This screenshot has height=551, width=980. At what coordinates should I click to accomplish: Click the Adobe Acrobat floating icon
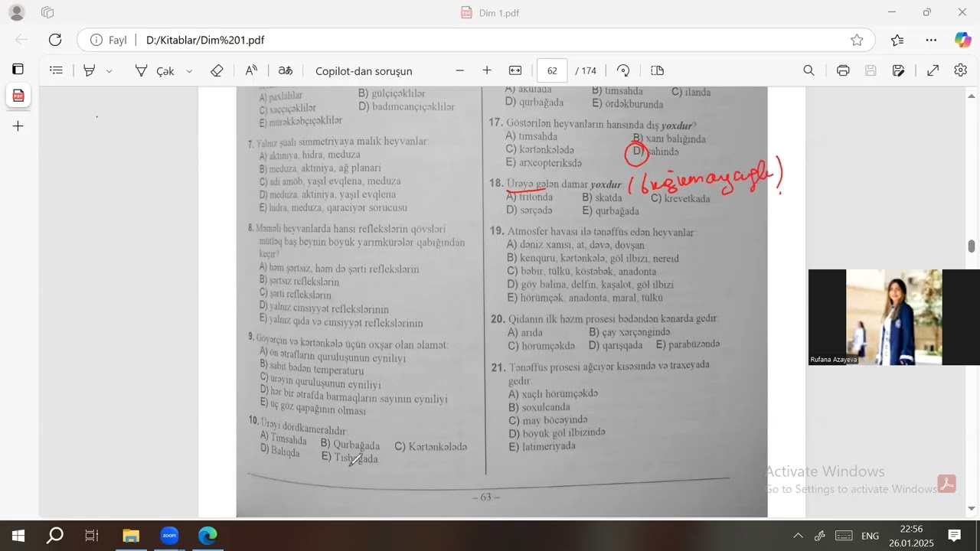[x=947, y=483]
